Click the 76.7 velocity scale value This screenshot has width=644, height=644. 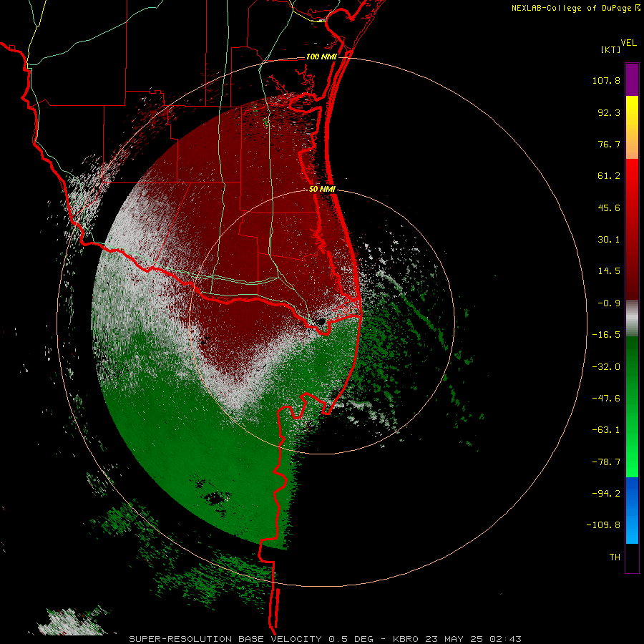tap(609, 144)
